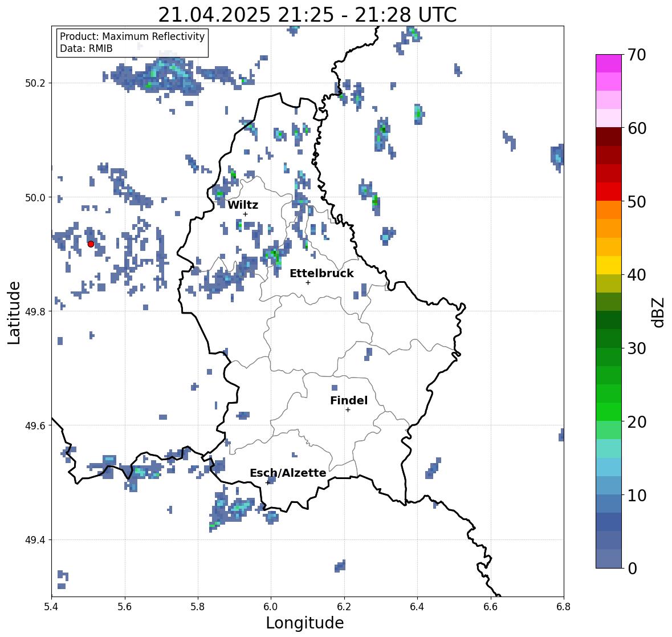Click the longitude tick label 6.4

point(417,607)
